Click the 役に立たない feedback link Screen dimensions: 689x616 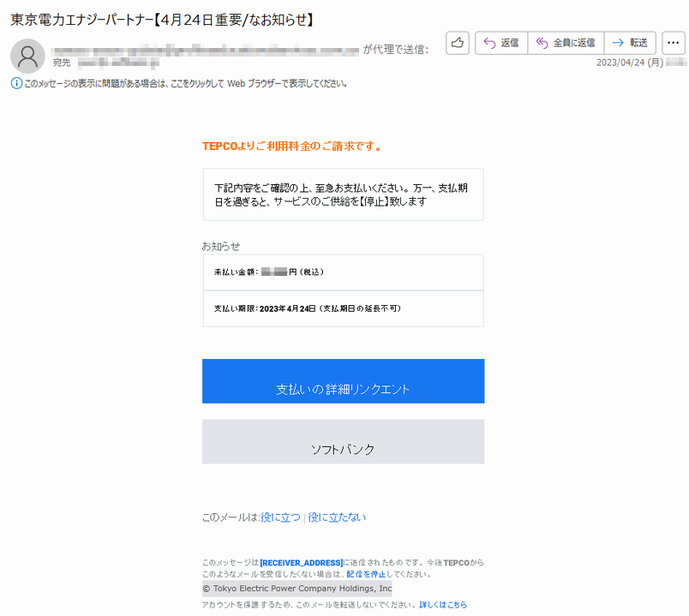(x=337, y=517)
